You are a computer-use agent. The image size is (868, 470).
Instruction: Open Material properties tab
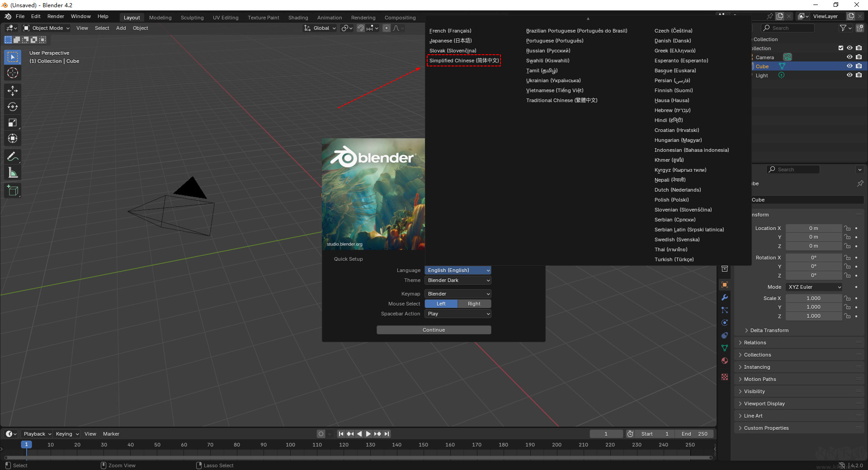click(x=725, y=361)
